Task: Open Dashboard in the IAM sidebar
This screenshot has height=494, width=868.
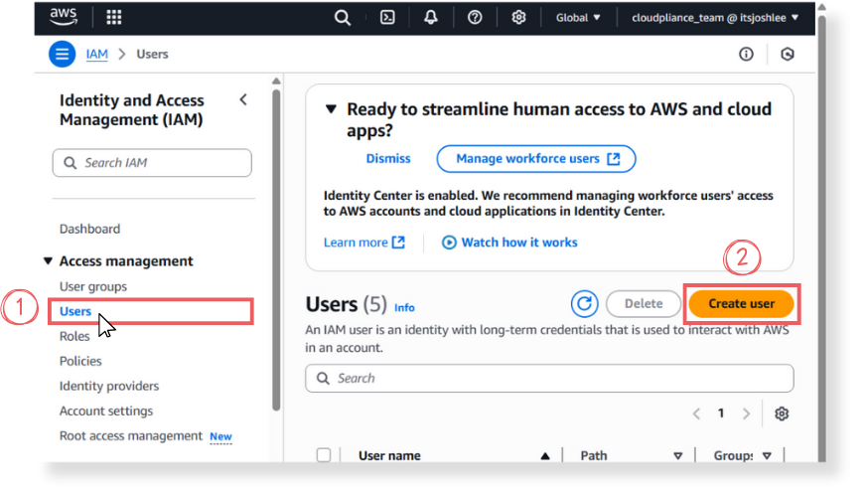Action: click(x=89, y=229)
